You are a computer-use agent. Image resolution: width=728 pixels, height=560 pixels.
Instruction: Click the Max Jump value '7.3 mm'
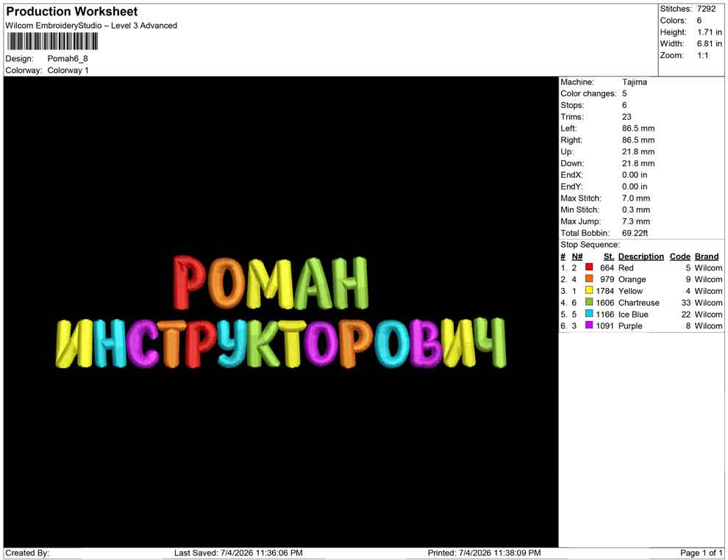(636, 221)
